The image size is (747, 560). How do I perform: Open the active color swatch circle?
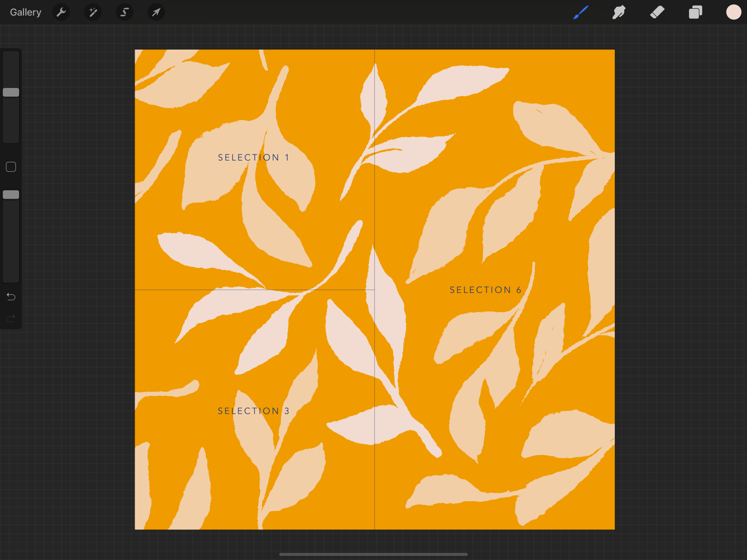click(x=734, y=12)
